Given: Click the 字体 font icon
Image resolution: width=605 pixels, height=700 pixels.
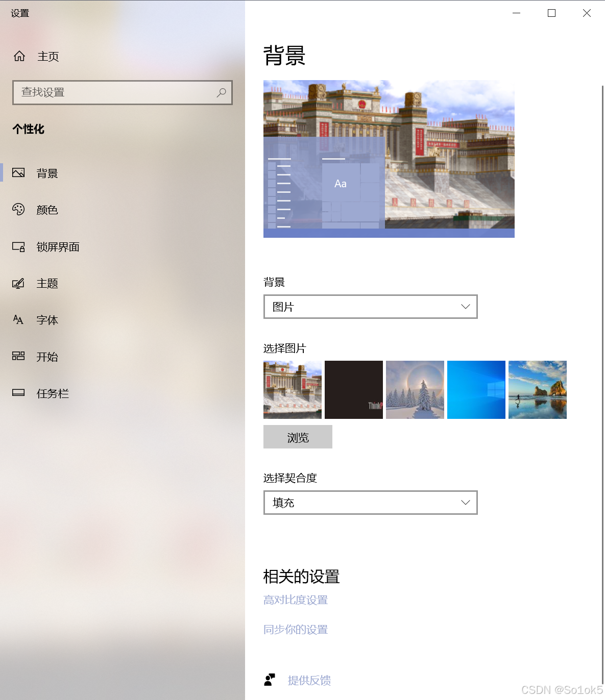Looking at the screenshot, I should coord(18,320).
